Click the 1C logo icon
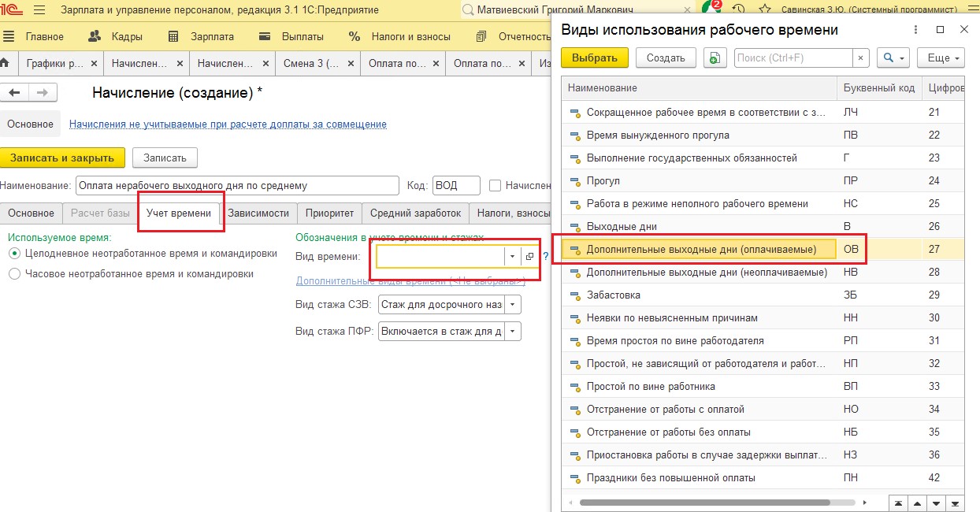The image size is (980, 512). pyautogui.click(x=12, y=10)
